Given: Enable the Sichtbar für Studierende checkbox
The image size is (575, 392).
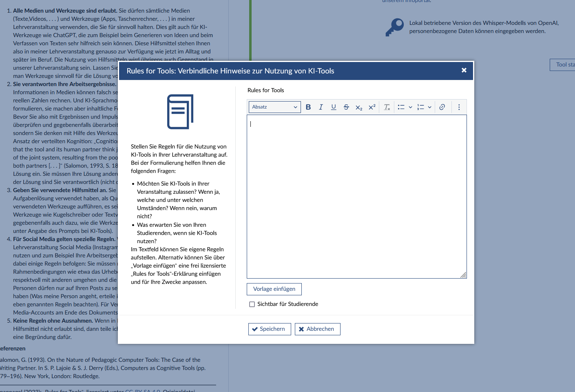Looking at the screenshot, I should point(252,304).
